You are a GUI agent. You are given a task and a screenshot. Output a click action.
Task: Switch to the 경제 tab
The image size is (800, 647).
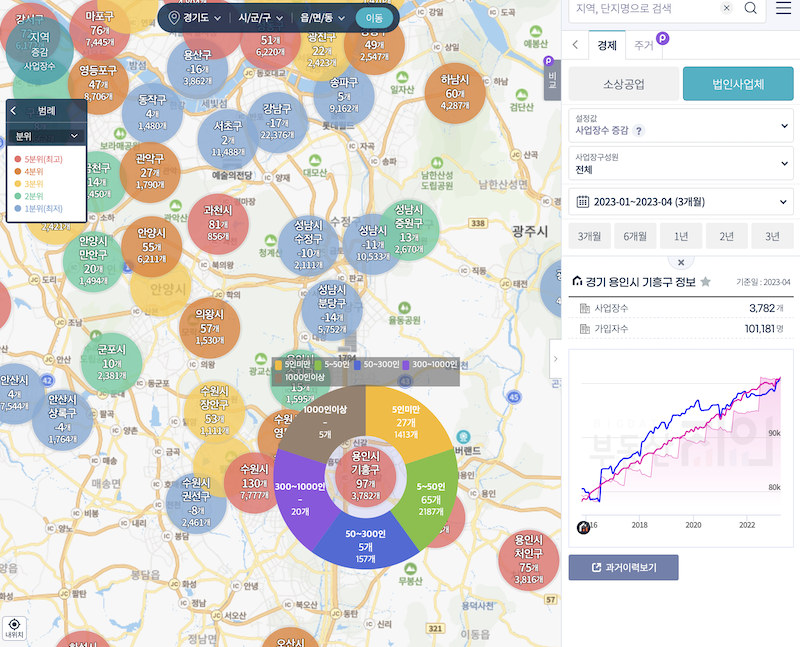pyautogui.click(x=607, y=45)
